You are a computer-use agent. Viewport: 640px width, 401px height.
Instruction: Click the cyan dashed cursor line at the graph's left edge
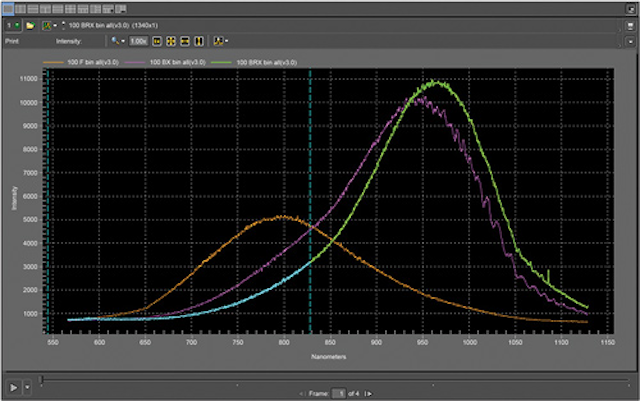pyautogui.click(x=48, y=201)
